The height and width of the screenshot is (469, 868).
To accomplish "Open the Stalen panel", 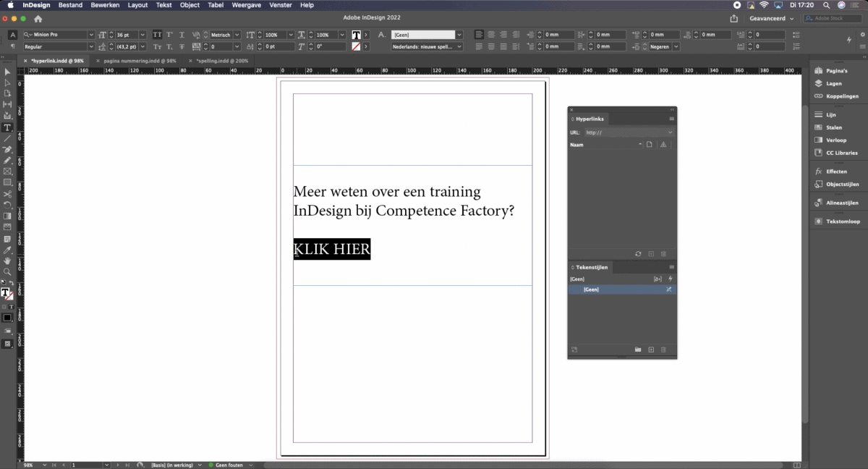I will click(x=834, y=127).
